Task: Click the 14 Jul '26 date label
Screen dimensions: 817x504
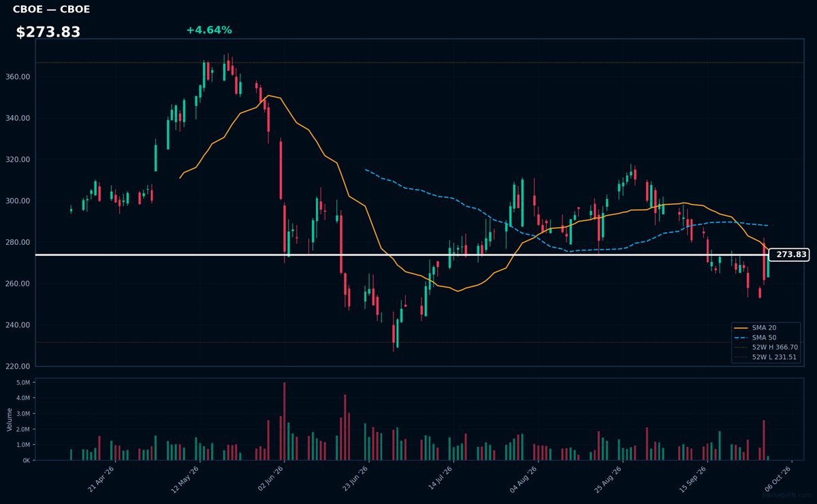Action: pyautogui.click(x=440, y=480)
